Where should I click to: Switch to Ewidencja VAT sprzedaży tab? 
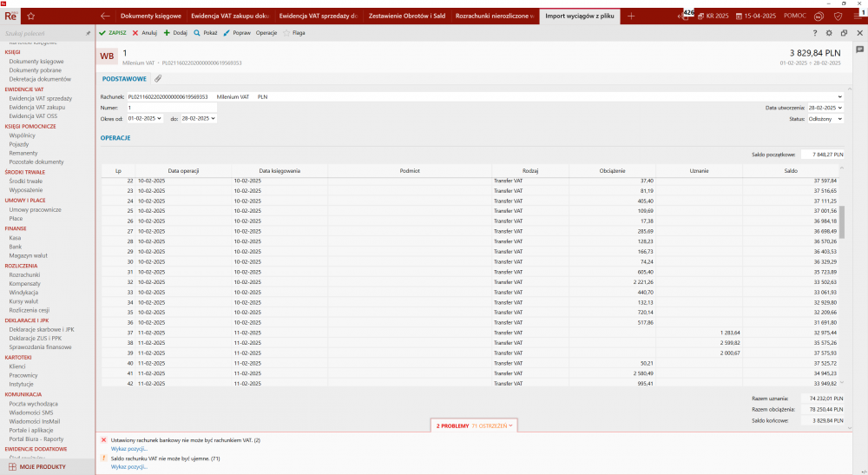coord(319,16)
